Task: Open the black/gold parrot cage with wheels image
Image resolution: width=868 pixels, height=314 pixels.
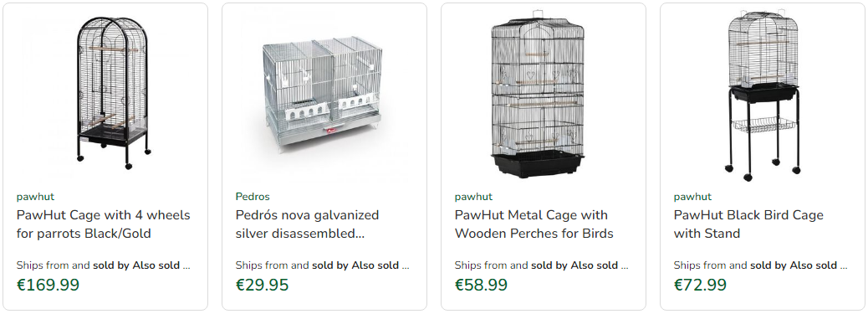Action: coord(112,93)
